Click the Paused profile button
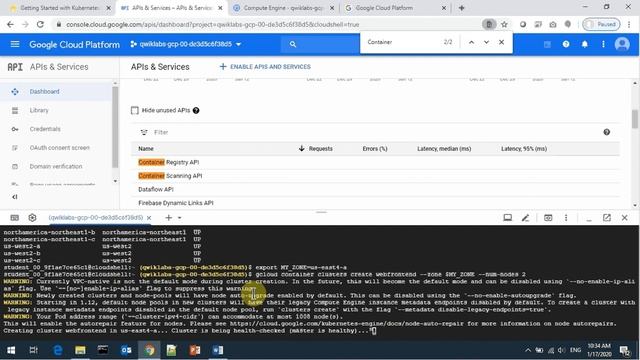The height and width of the screenshot is (360, 640). point(601,24)
